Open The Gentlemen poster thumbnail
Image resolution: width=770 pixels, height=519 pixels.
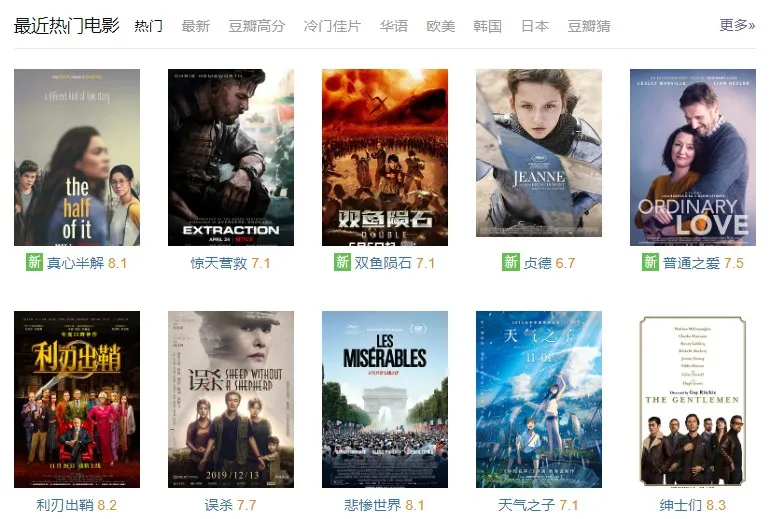click(693, 399)
